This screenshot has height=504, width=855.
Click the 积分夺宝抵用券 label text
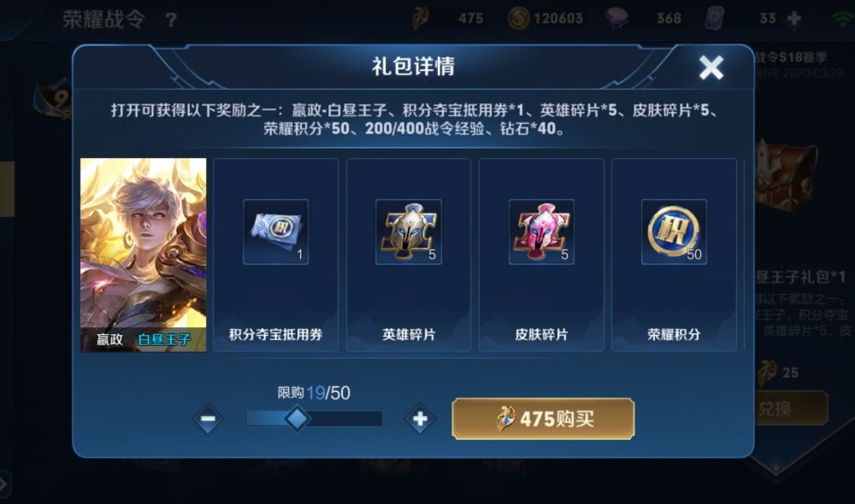[276, 335]
